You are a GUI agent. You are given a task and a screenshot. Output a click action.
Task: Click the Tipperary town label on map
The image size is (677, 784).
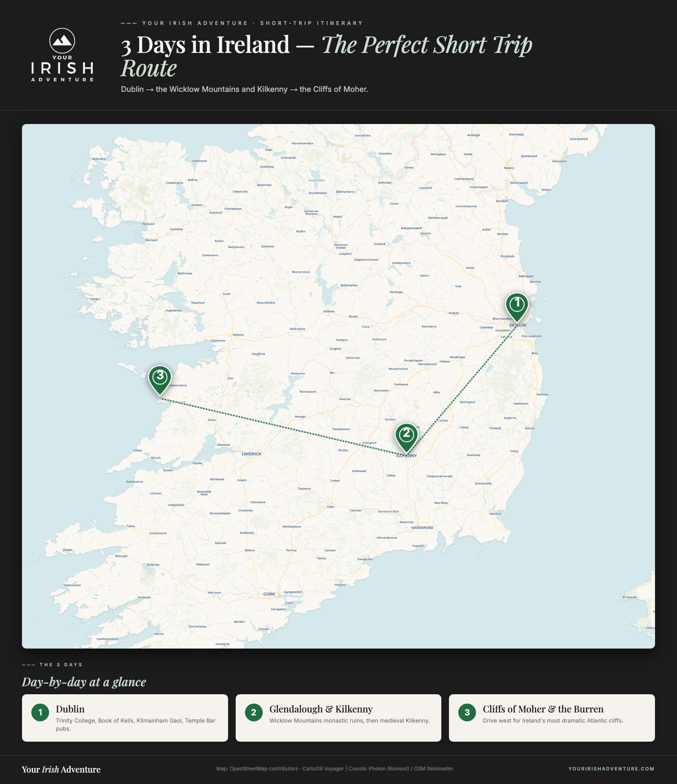(304, 489)
